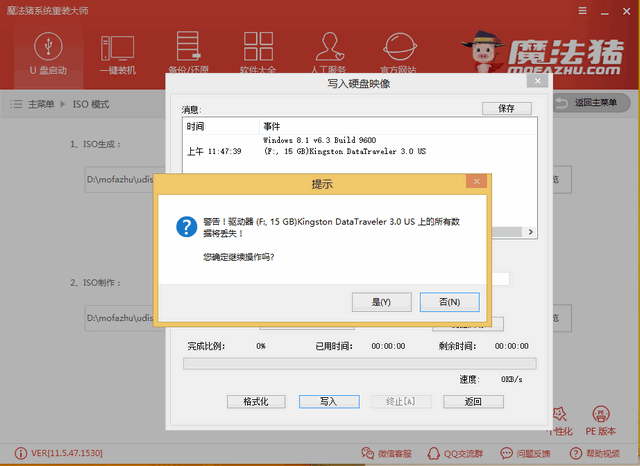
Task: Click the 保存 button above message log
Action: (x=507, y=108)
